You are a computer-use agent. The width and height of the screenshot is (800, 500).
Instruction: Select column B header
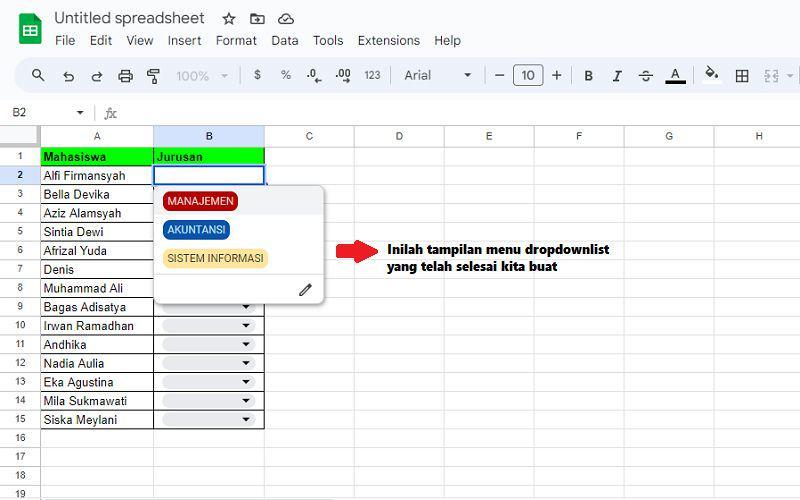pyautogui.click(x=209, y=136)
